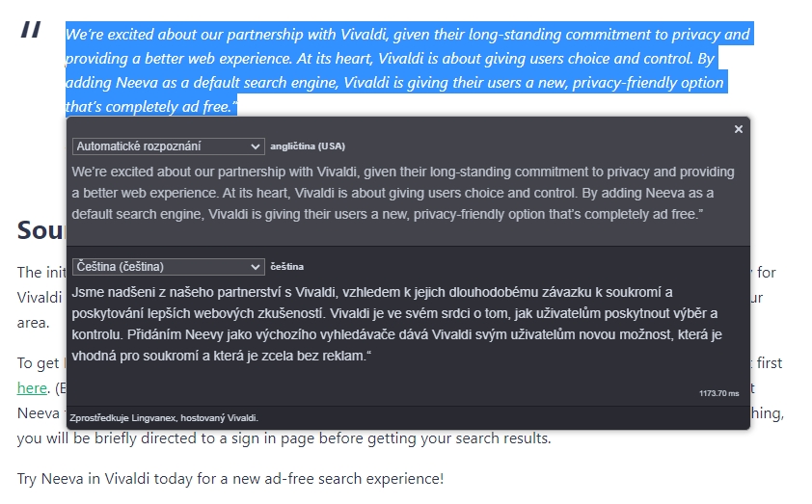Viewport: 812px width, 504px height.
Task: Click the "Try Neeva in Vivaldi today" paragraph
Action: 230,478
